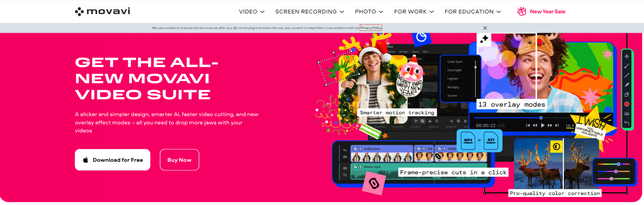Click the fast-forward button in the preview player

(550, 125)
